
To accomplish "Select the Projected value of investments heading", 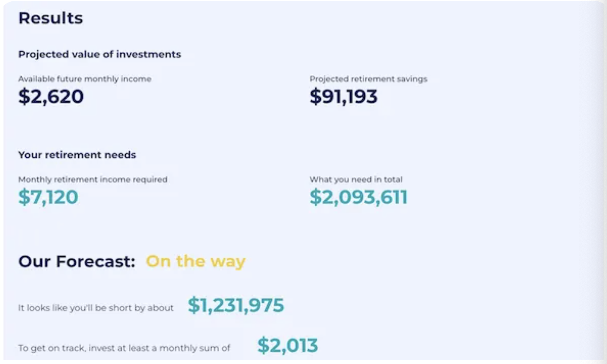I will click(x=100, y=54).
